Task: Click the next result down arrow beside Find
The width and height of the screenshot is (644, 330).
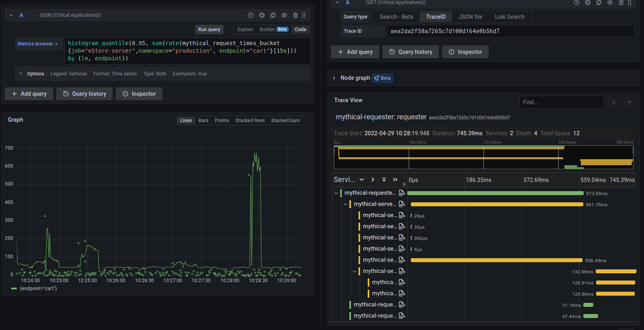Action: (x=614, y=102)
